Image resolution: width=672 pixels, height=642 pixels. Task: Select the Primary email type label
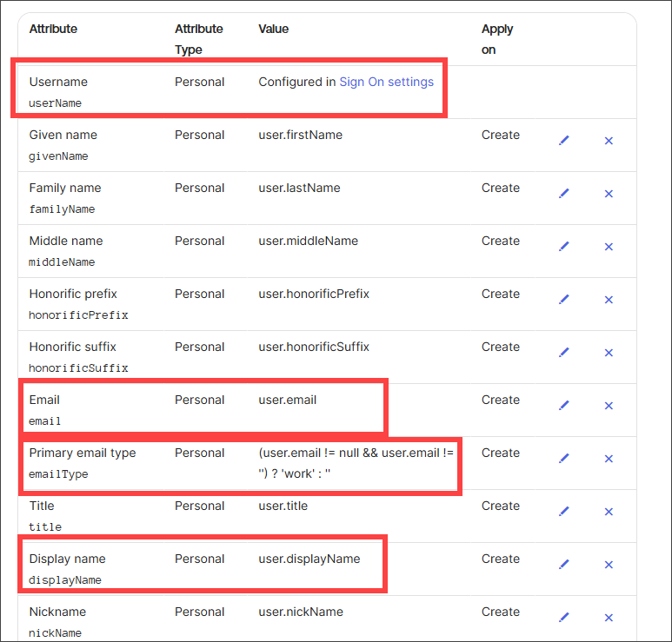83,453
